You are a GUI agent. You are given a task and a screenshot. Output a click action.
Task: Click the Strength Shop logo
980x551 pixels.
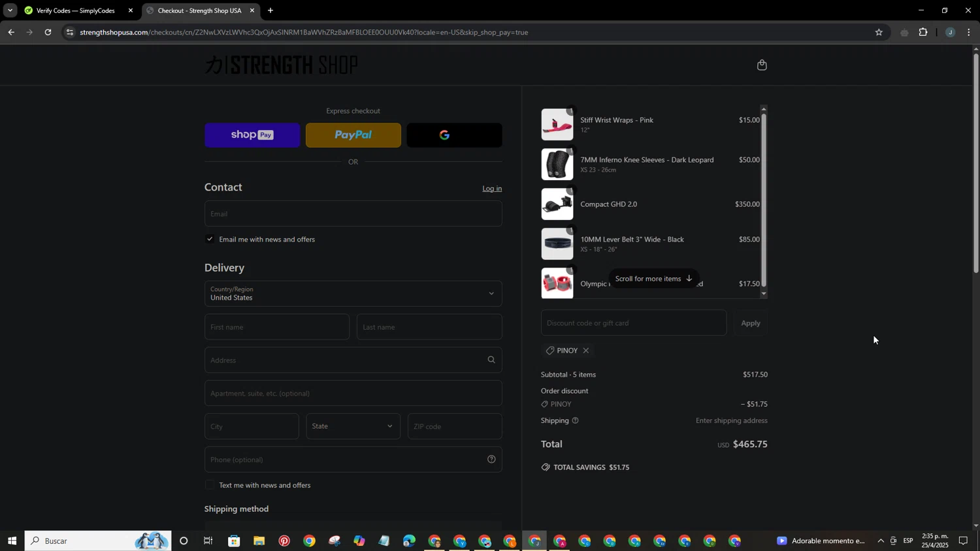click(282, 65)
